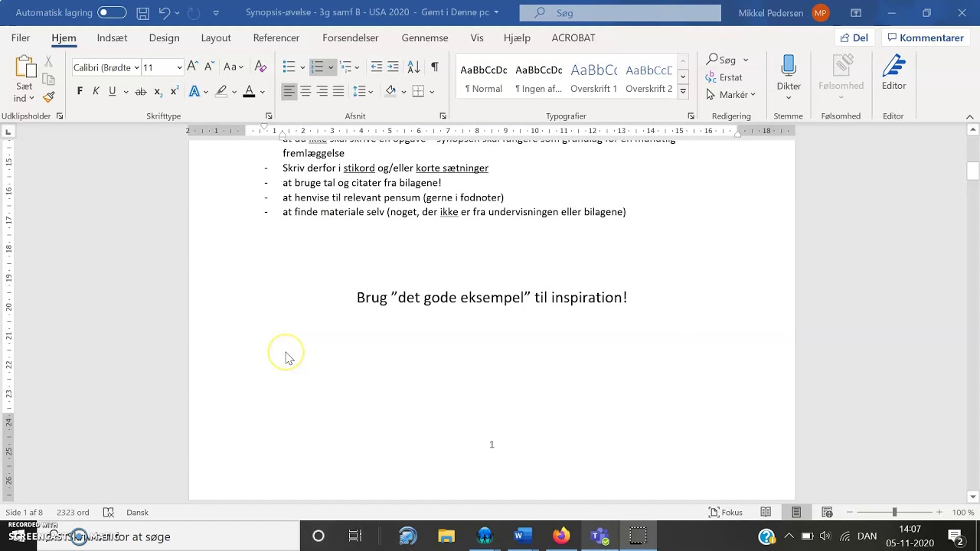Decrease paragraph indent

tap(376, 67)
